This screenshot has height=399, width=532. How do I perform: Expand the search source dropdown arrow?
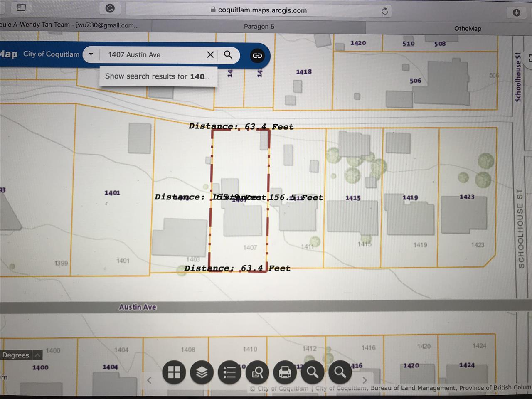[91, 54]
